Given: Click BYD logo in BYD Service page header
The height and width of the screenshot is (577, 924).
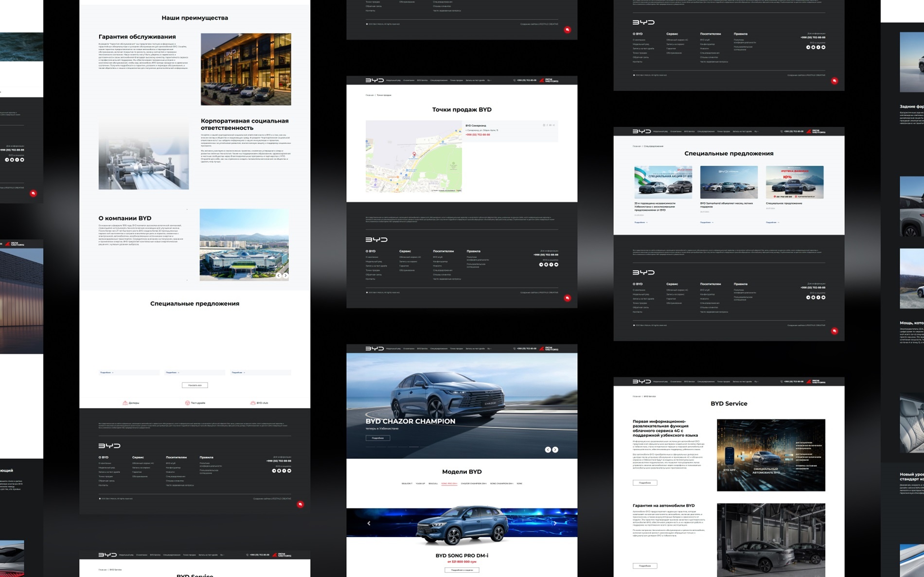Looking at the screenshot, I should (x=641, y=382).
